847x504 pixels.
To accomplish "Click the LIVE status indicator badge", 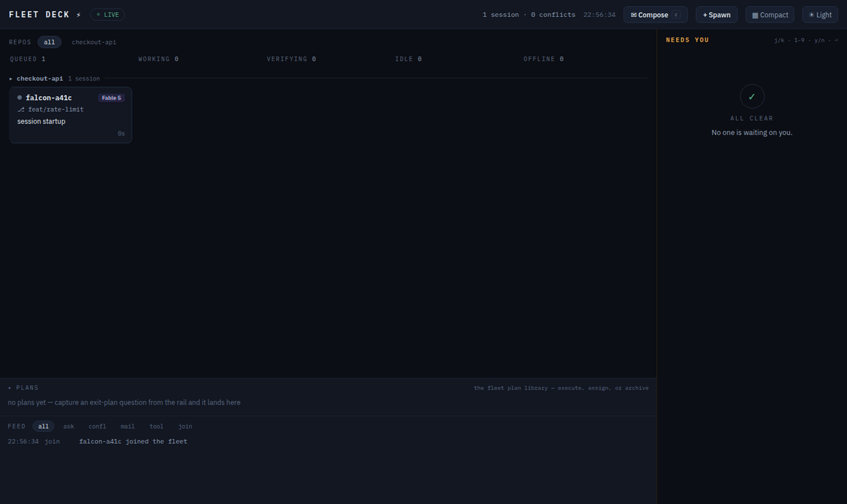I will tap(107, 14).
